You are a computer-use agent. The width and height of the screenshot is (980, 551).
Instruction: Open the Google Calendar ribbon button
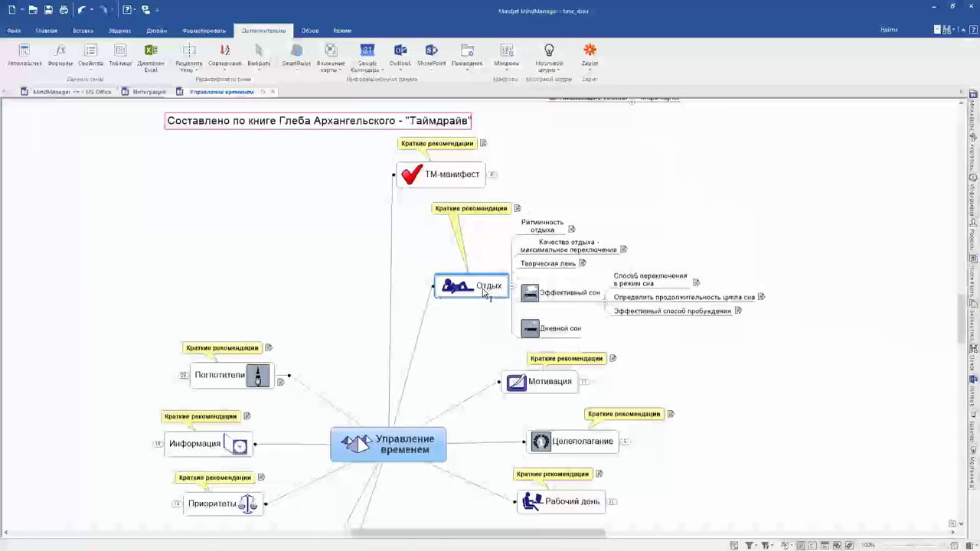tap(367, 58)
